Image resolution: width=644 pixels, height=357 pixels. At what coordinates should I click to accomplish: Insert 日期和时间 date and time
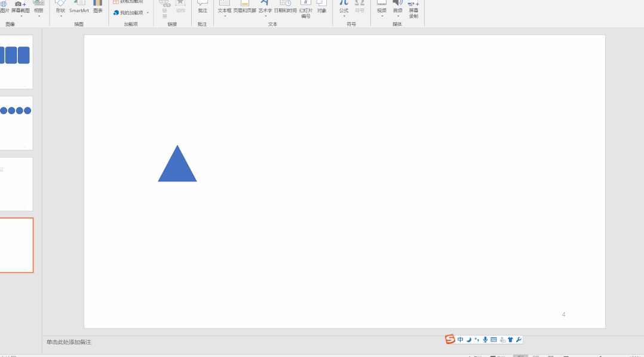286,7
